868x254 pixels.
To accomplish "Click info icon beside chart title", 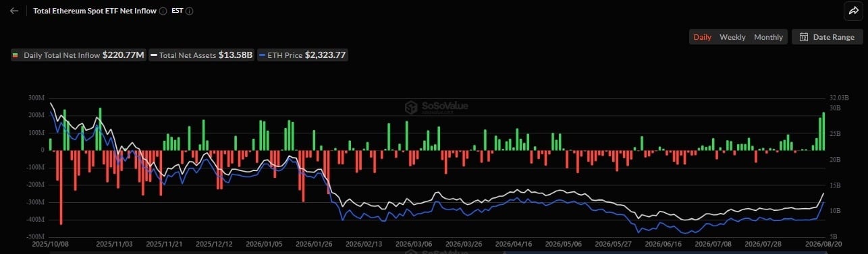I will coord(163,11).
